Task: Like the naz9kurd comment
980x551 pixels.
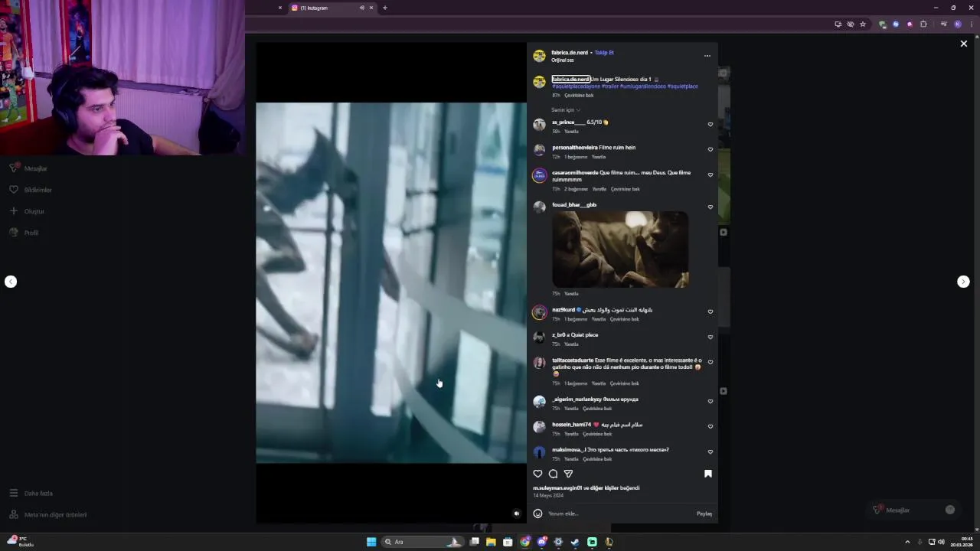Action: [710, 311]
